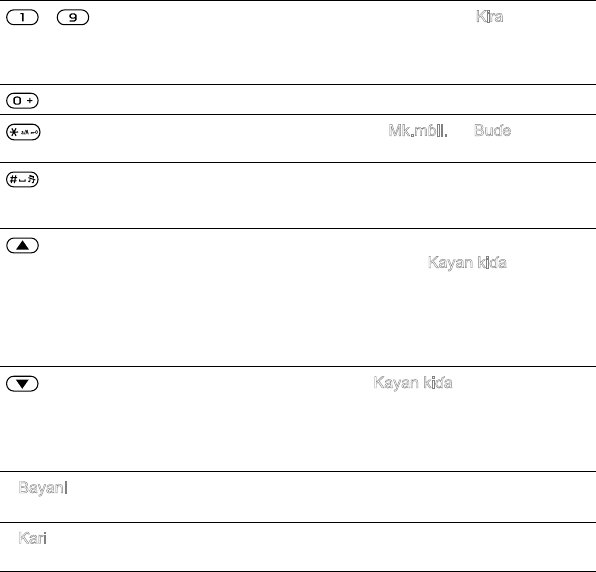Click the number 9 key icon
Image resolution: width=596 pixels, height=572 pixels.
(x=73, y=17)
